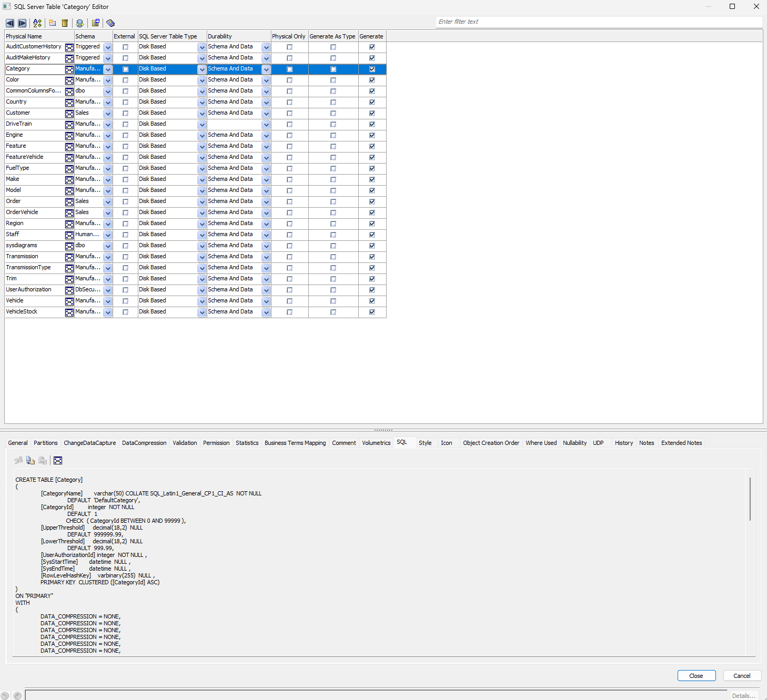The height and width of the screenshot is (700, 767).
Task: Open Table Type dropdown for Make row
Action: [x=202, y=180]
